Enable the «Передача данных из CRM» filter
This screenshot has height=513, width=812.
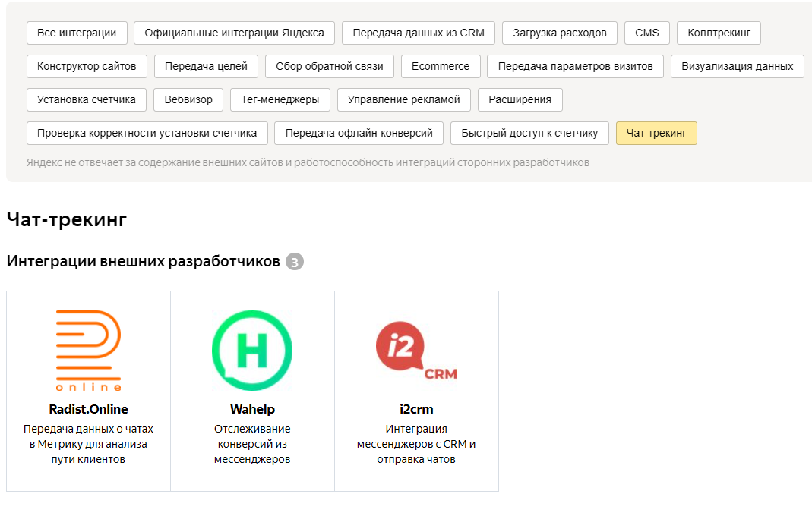click(419, 33)
